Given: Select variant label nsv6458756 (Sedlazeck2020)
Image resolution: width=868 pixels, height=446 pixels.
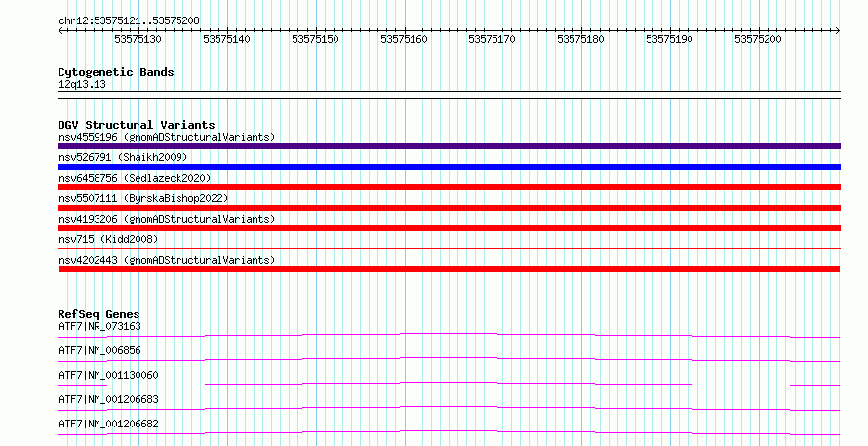Looking at the screenshot, I should click(135, 178).
